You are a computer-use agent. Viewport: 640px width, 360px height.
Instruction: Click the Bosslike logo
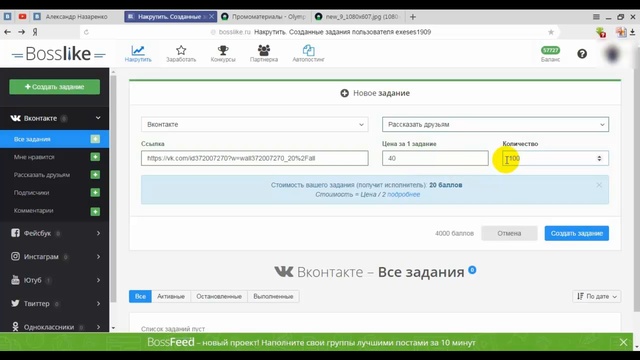coord(58,54)
